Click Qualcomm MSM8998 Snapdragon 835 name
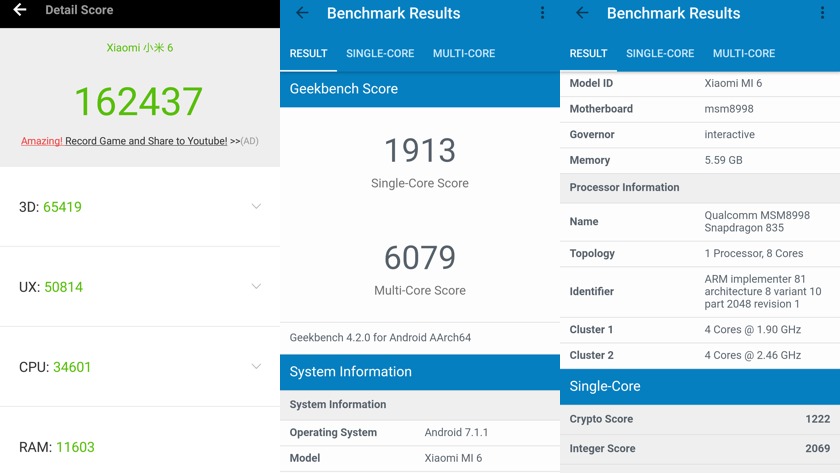Screen dimensions: 840x473 click(757, 222)
